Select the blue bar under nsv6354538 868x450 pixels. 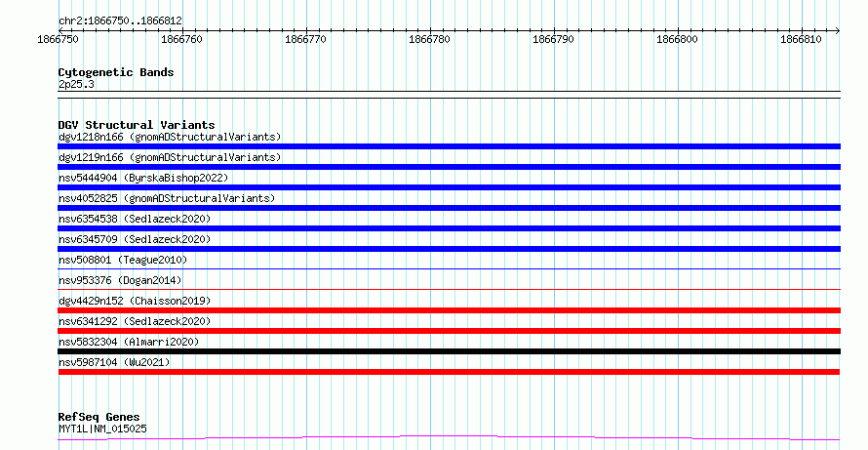pos(449,228)
